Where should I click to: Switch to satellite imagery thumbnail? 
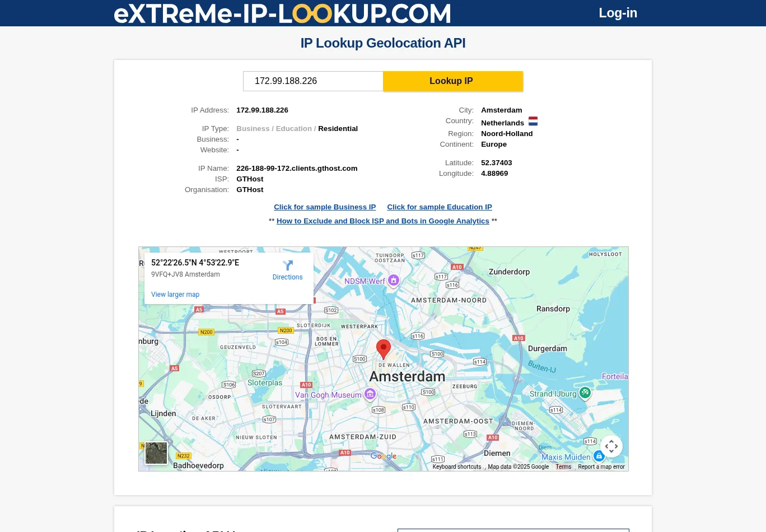point(156,453)
